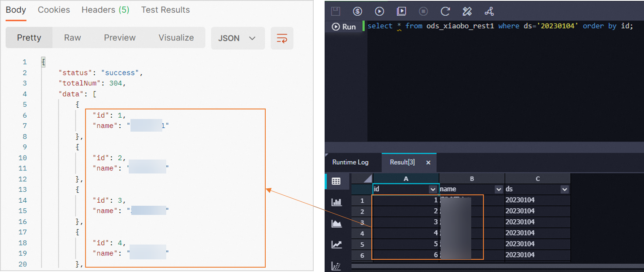Close the Result[3] tab
644x272 pixels.
tap(428, 162)
